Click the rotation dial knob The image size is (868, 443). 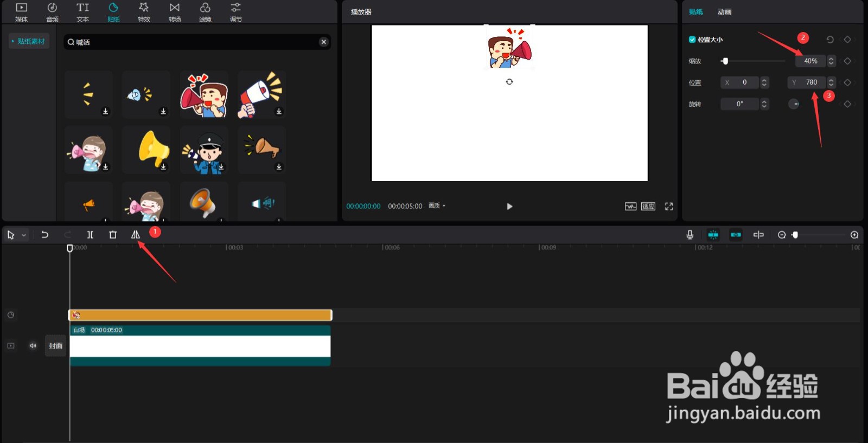tap(794, 104)
